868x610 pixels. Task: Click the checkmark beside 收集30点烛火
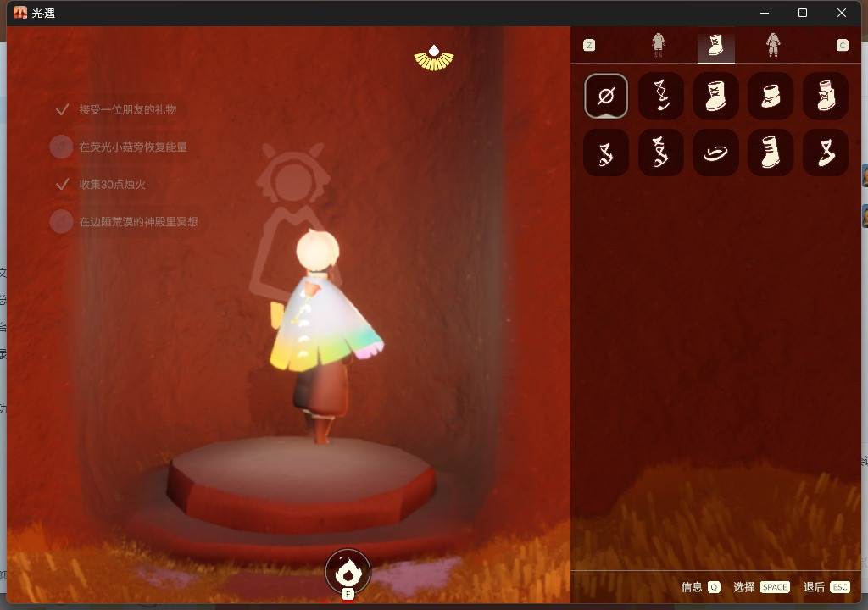pyautogui.click(x=62, y=184)
